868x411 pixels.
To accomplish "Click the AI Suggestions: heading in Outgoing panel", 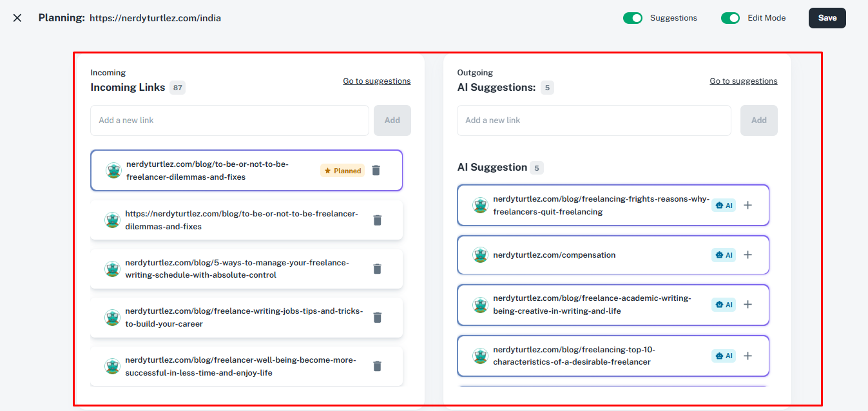I will point(496,88).
